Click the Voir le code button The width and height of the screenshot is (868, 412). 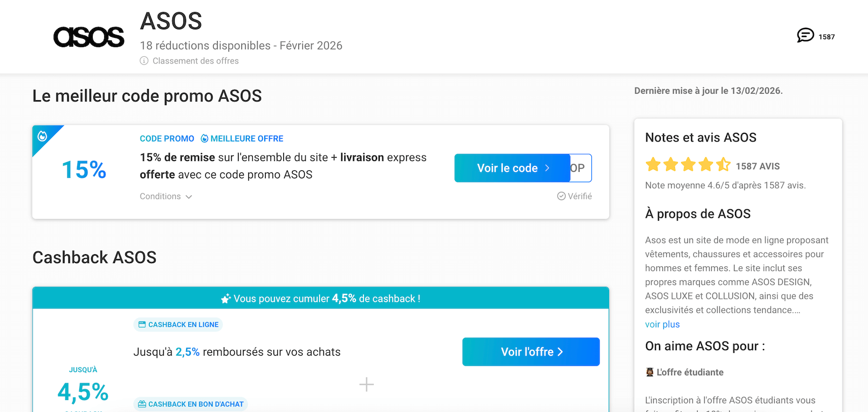coord(510,168)
